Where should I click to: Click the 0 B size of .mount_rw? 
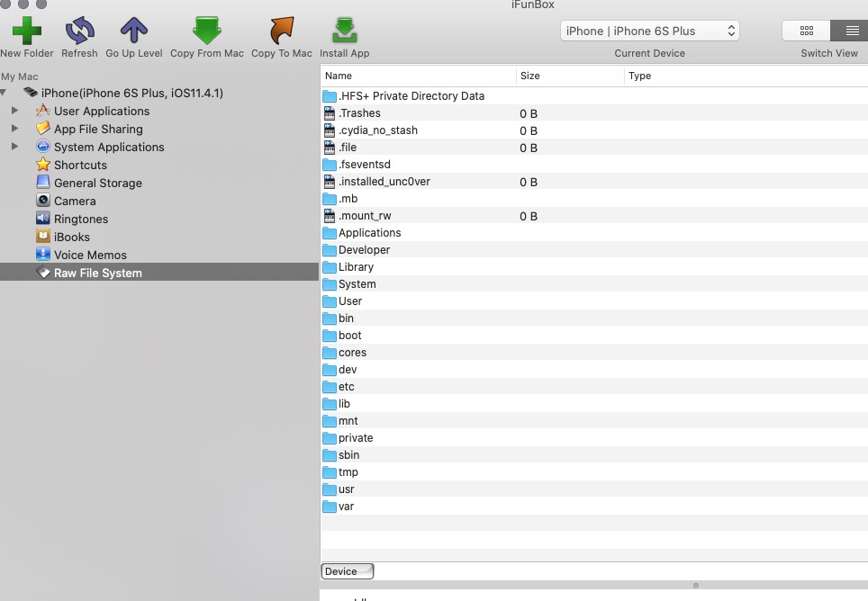click(x=529, y=217)
